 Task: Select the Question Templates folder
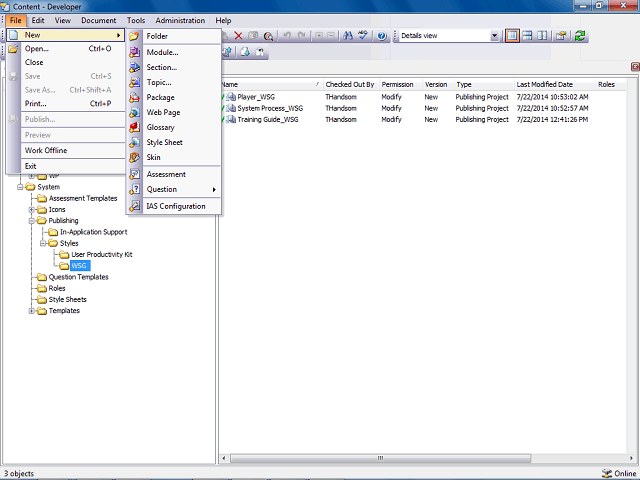[x=78, y=277]
